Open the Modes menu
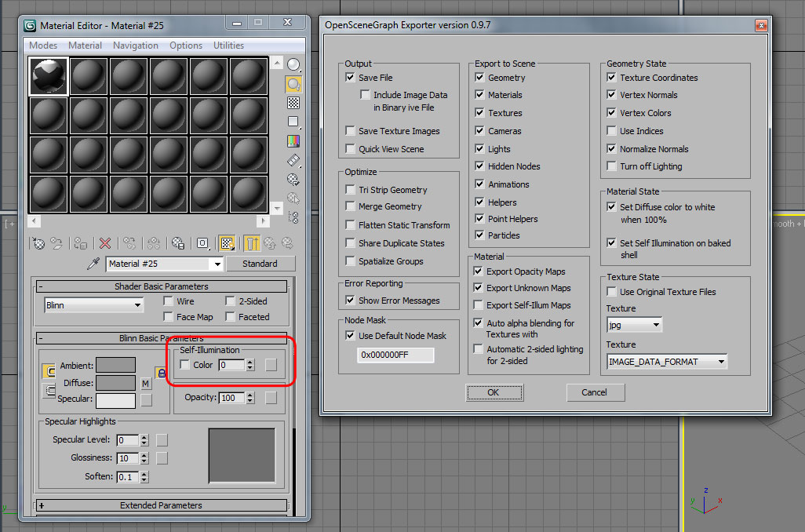The image size is (805, 532). click(43, 46)
